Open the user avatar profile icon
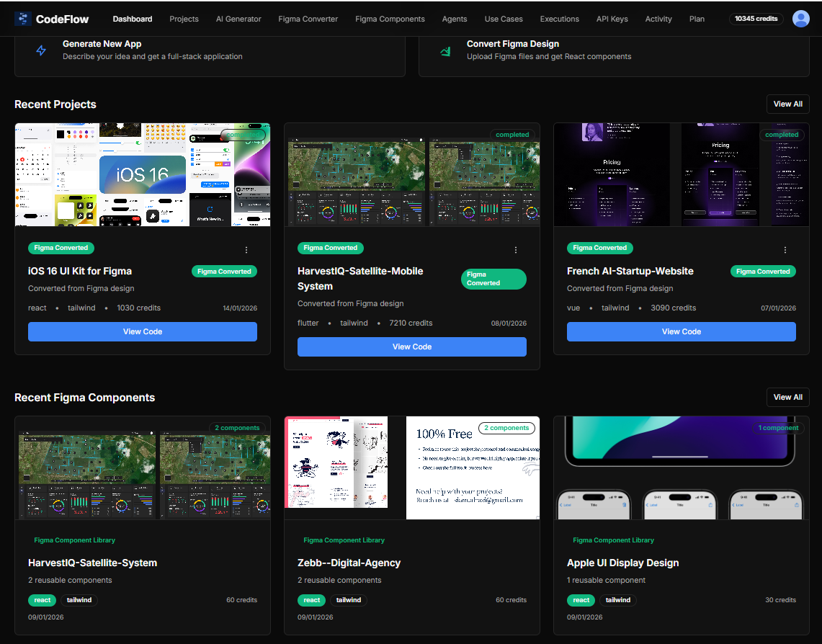 800,19
